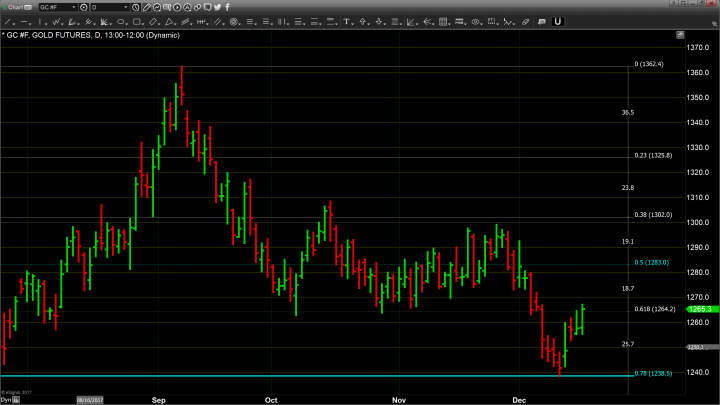Click the comment note icon near U
The height and width of the screenshot is (405, 720).
click(x=541, y=22)
